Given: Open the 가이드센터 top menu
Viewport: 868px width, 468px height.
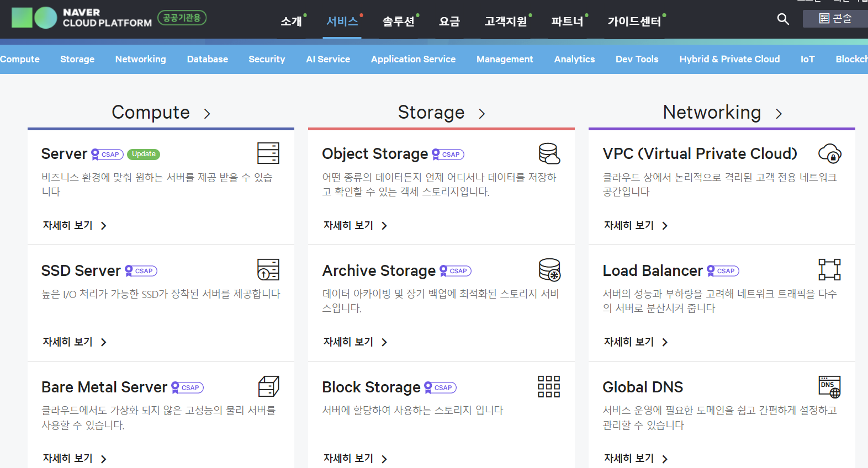Looking at the screenshot, I should 634,22.
